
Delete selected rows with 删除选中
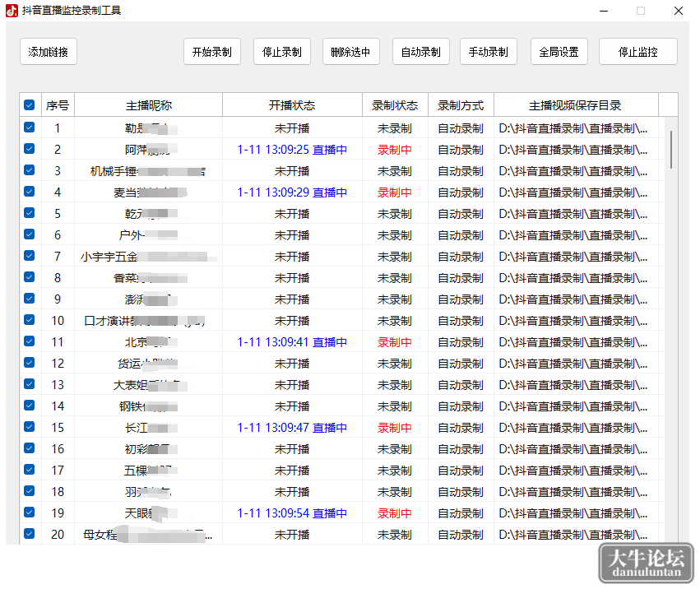(351, 52)
